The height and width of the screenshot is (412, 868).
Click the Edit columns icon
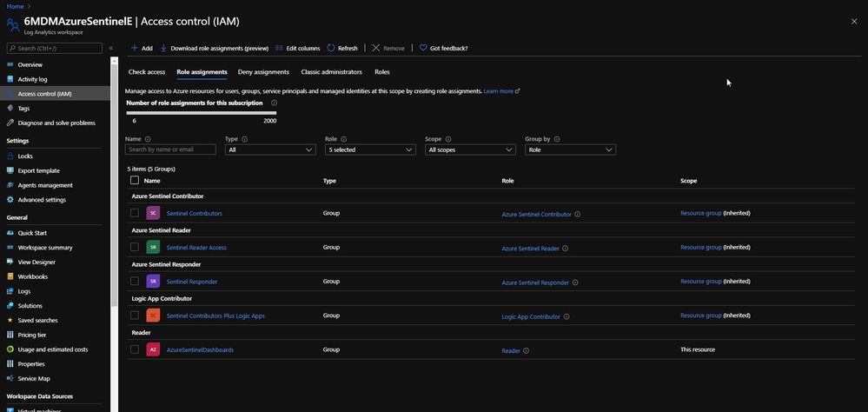coord(279,48)
